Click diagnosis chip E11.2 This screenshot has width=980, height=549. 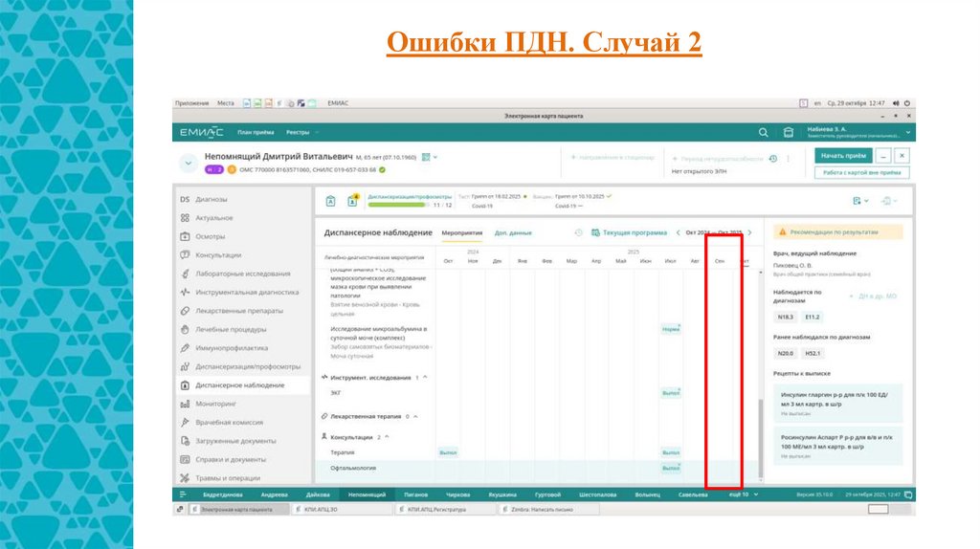pos(812,318)
